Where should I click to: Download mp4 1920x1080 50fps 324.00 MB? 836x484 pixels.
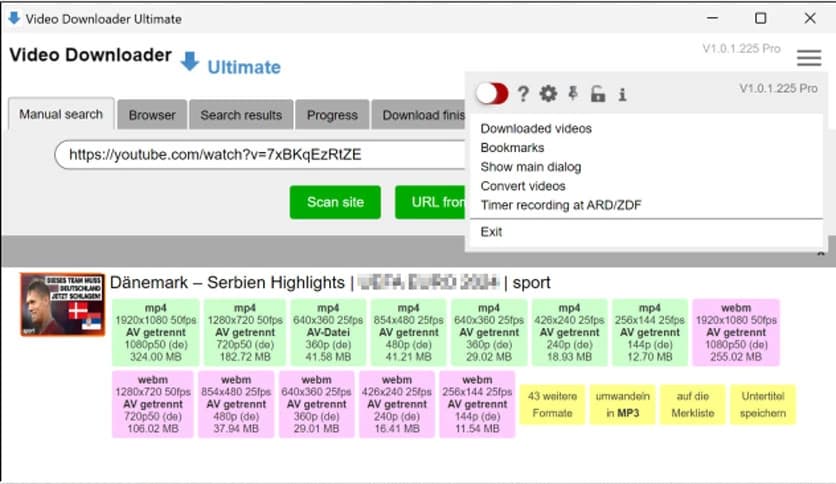[156, 333]
